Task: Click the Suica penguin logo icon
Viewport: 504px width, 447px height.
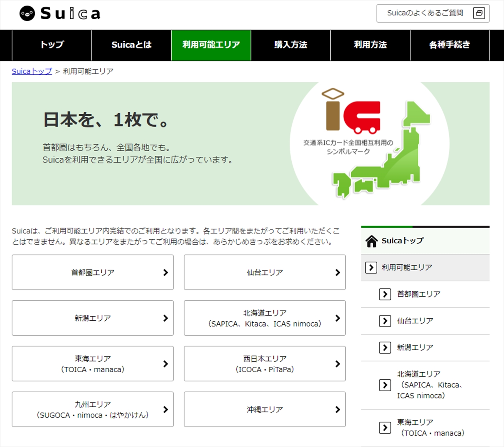Action: [x=27, y=13]
